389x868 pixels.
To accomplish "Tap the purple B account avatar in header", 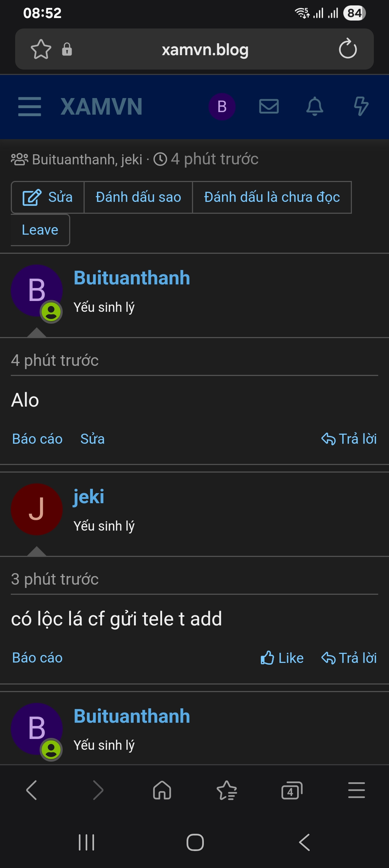I will (x=222, y=107).
